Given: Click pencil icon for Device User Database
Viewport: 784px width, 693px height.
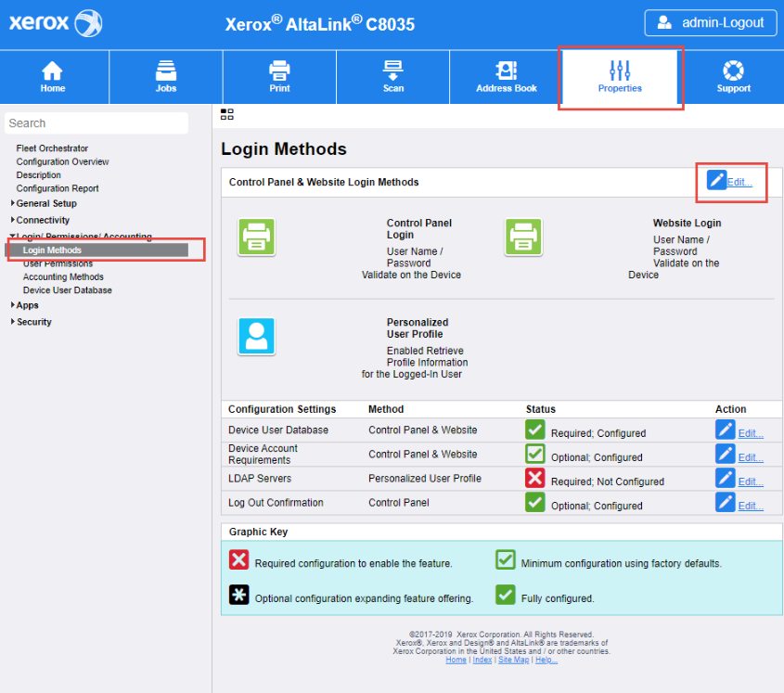Looking at the screenshot, I should (726, 430).
